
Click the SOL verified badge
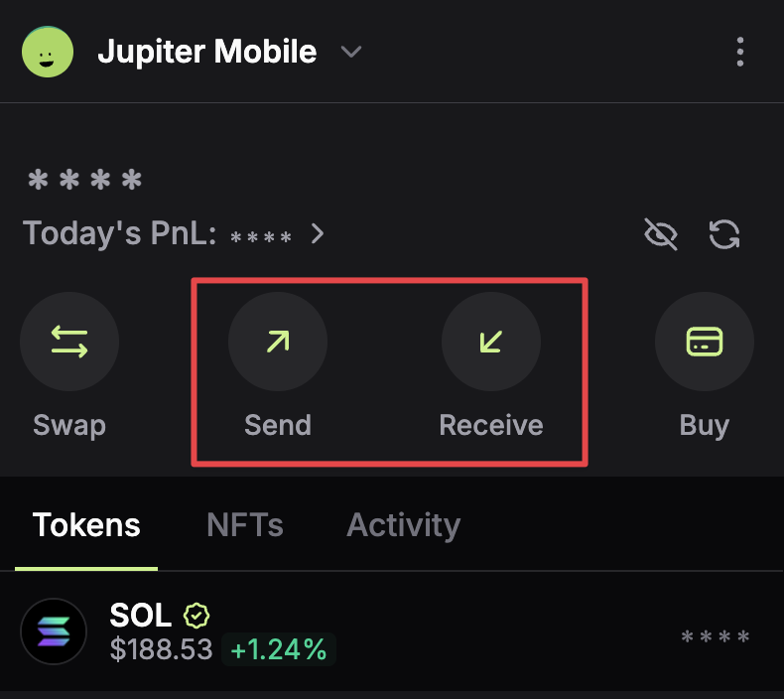click(197, 616)
